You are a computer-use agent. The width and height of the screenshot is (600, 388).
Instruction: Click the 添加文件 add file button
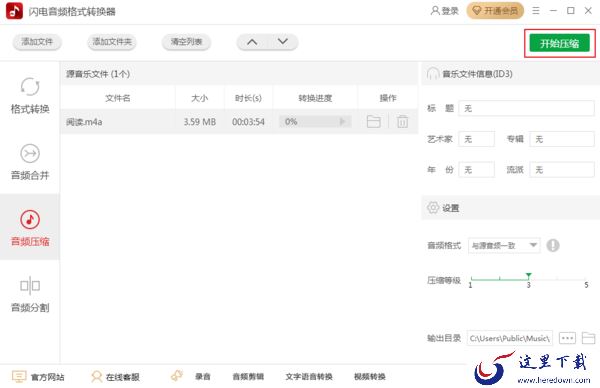pyautogui.click(x=37, y=42)
